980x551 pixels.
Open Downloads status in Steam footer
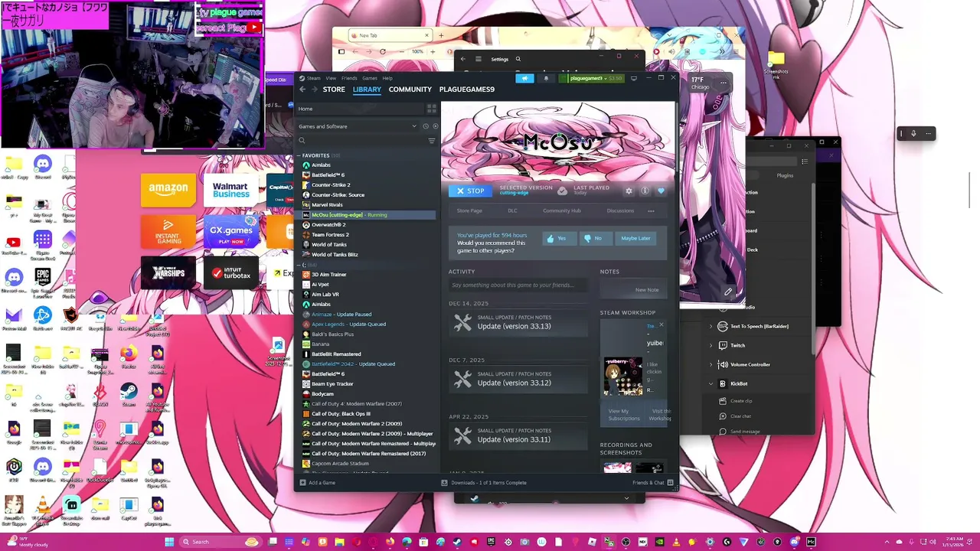point(484,483)
